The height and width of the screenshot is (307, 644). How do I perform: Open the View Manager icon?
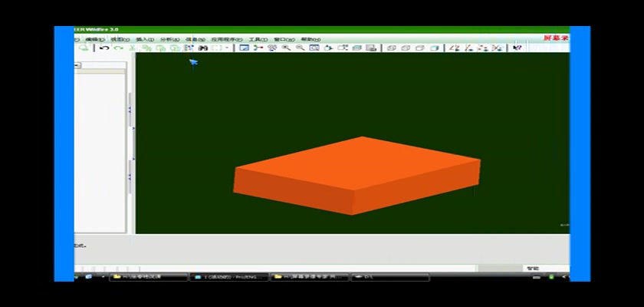point(371,48)
